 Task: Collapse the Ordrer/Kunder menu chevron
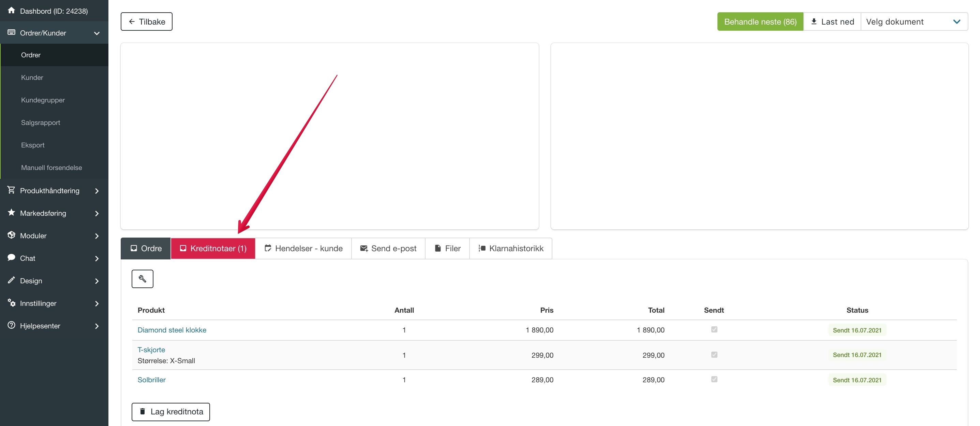coord(96,33)
